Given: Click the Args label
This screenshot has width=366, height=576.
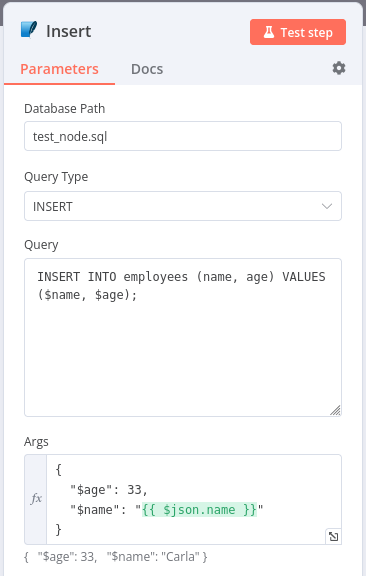Looking at the screenshot, I should pos(36,442).
